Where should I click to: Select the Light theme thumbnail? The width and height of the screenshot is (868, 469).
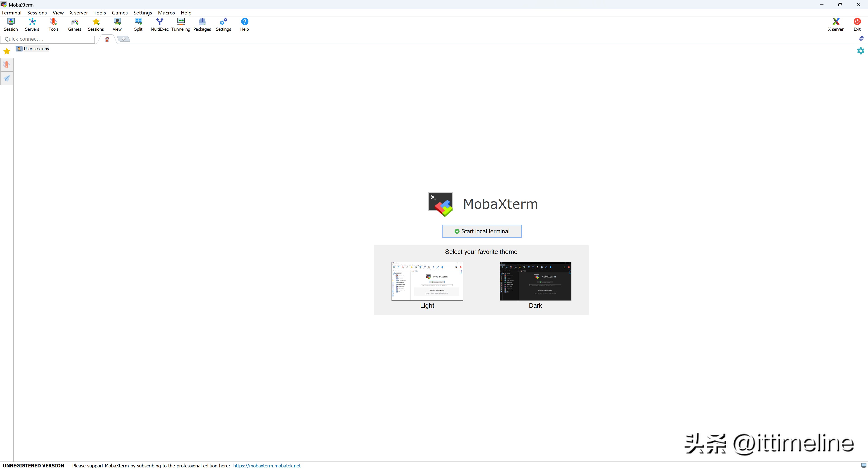click(x=427, y=281)
